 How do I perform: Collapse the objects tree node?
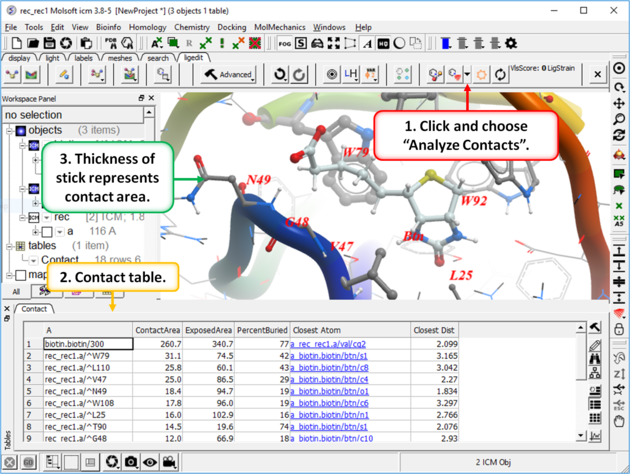click(x=9, y=130)
